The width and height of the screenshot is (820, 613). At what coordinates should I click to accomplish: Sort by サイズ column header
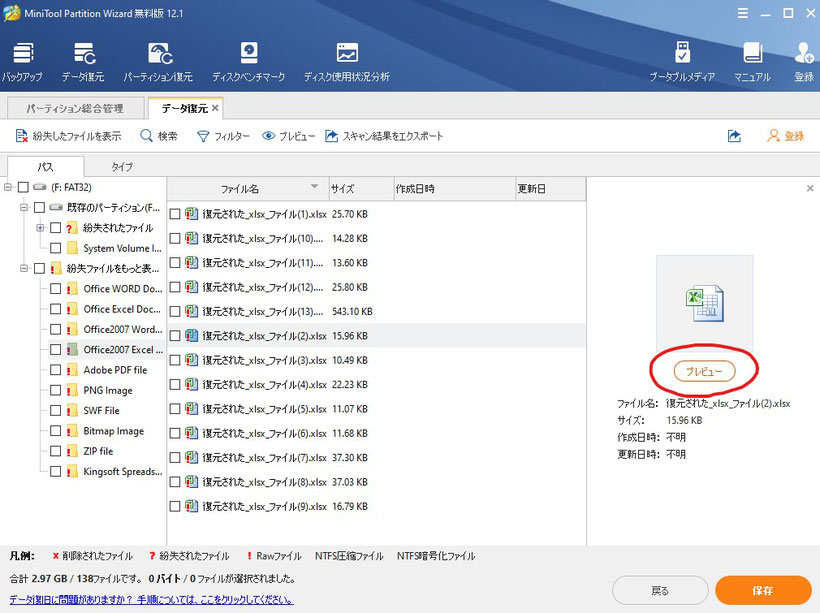(361, 189)
